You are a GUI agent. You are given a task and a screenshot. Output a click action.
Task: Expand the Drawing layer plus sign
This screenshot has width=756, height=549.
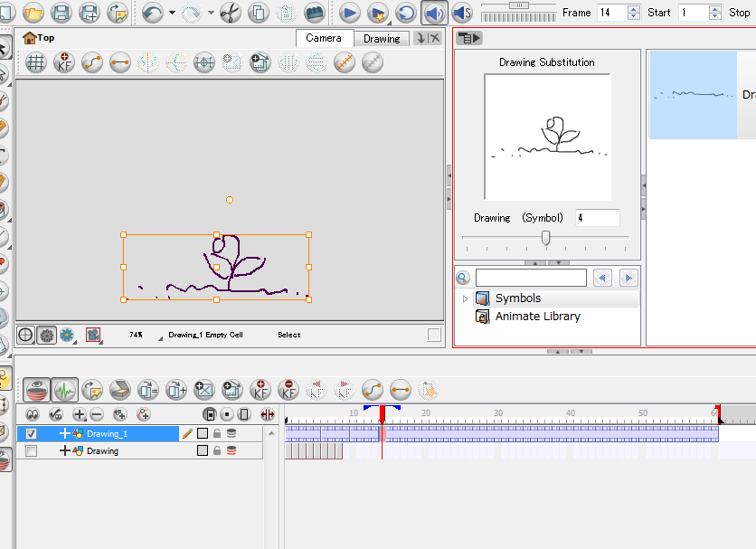(64, 451)
